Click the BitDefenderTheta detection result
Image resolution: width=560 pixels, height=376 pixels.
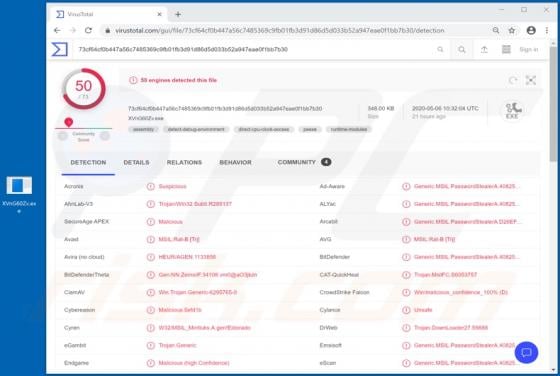pos(208,275)
